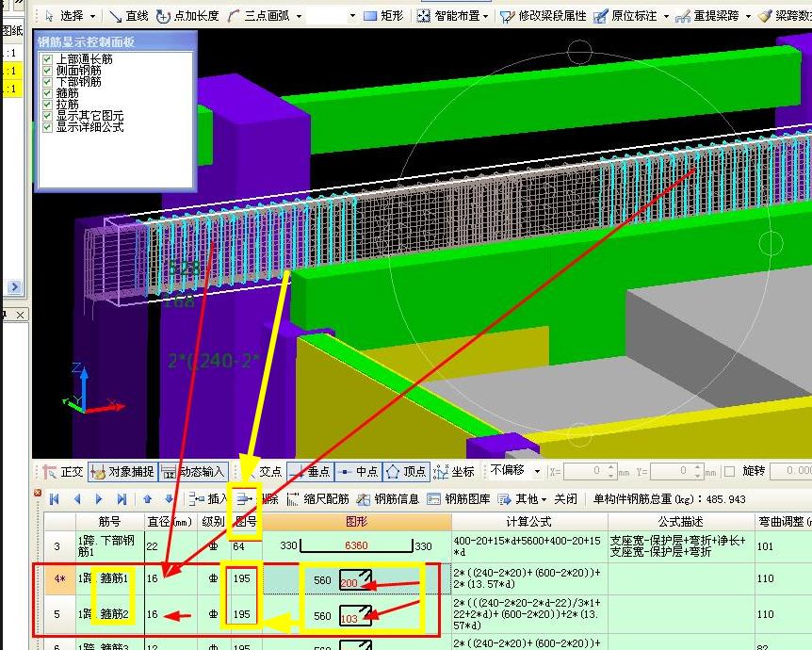Go to first rebar record
The width and height of the screenshot is (812, 650).
54,498
